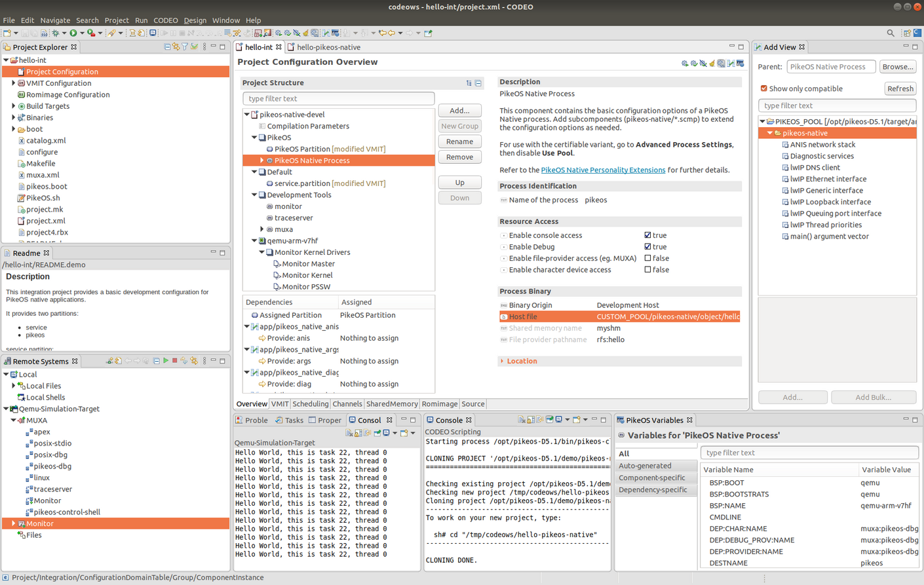The image size is (924, 585).
Task: Click the Pin Console icon in Console view
Action: [x=550, y=420]
